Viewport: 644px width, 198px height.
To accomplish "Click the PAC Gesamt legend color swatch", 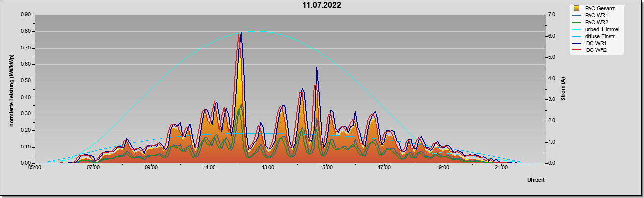I will click(x=576, y=8).
